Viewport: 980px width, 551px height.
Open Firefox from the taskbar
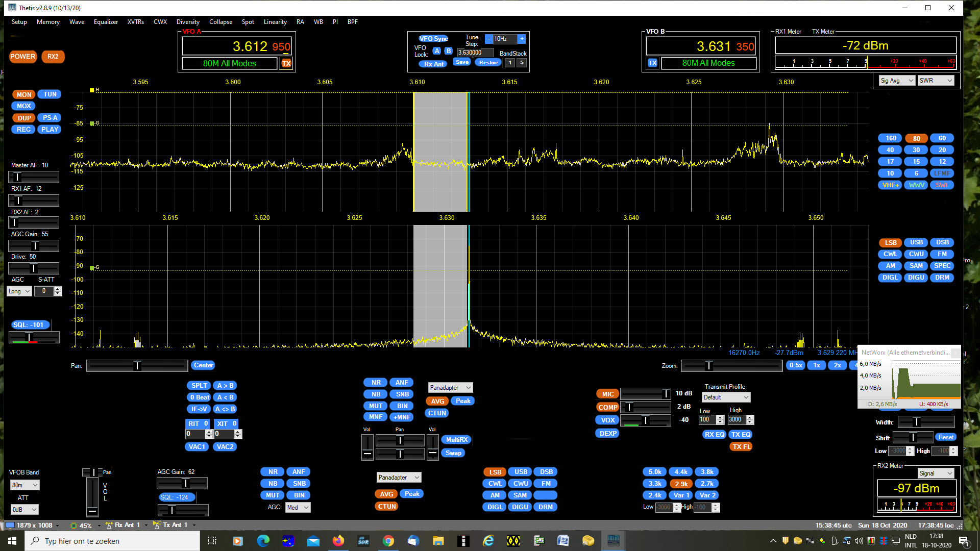338,541
